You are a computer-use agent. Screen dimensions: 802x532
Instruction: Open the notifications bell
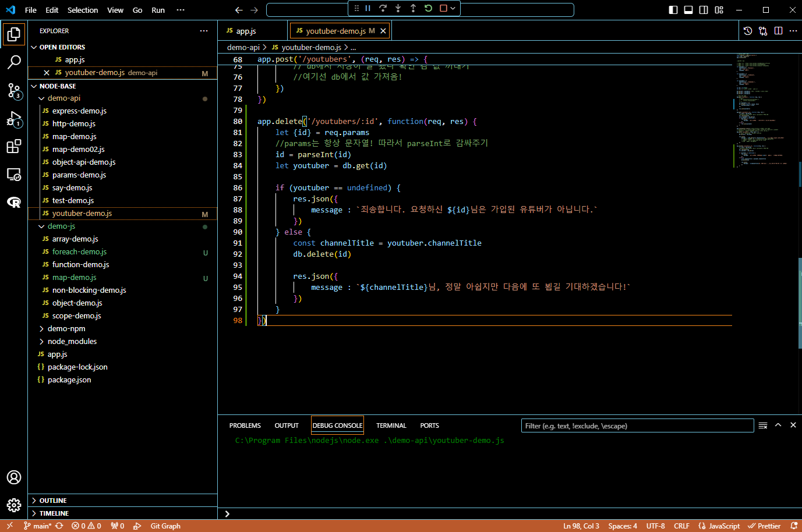point(794,526)
